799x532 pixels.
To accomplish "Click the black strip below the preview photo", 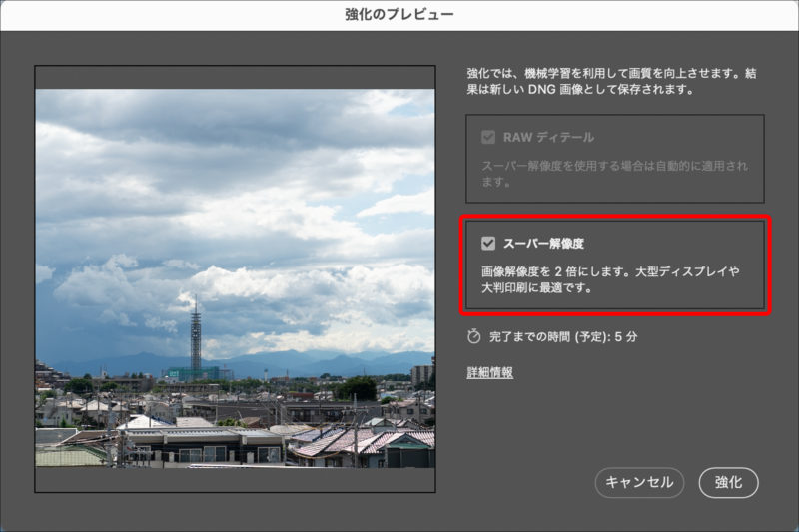I will [x=235, y=479].
